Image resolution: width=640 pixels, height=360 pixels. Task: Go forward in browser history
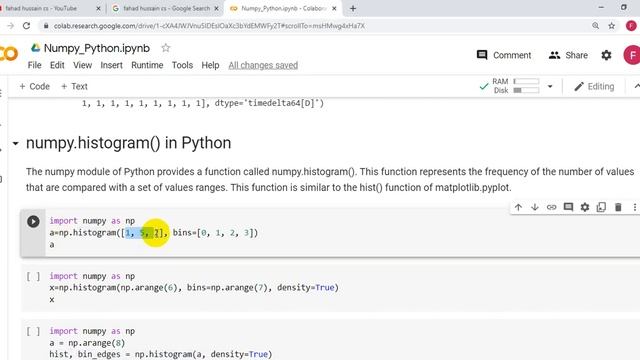click(x=10, y=26)
